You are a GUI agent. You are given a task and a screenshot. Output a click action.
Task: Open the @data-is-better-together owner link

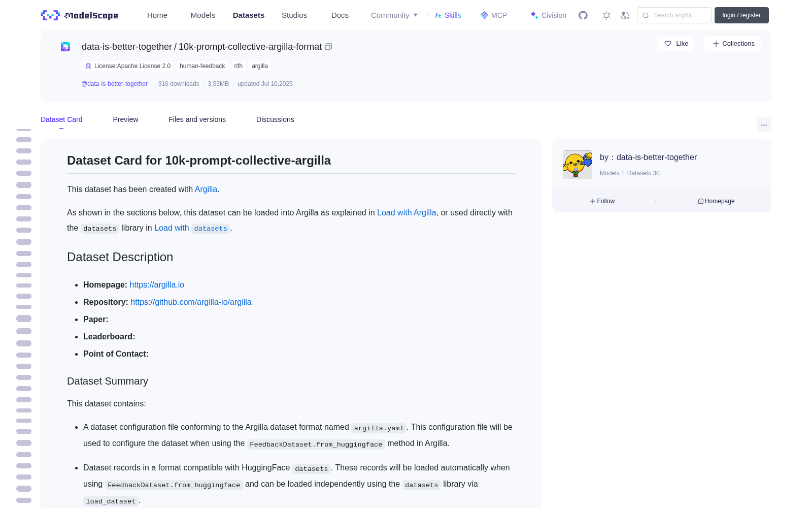pyautogui.click(x=115, y=84)
